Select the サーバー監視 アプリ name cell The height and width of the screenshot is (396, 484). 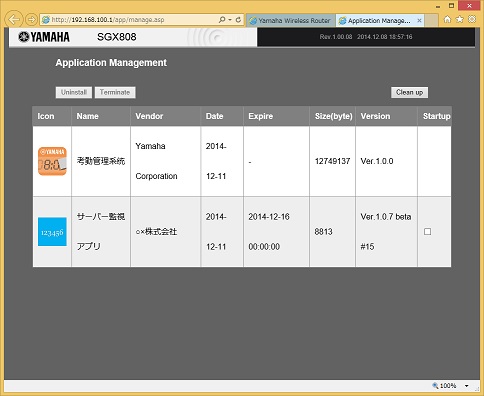(101, 232)
